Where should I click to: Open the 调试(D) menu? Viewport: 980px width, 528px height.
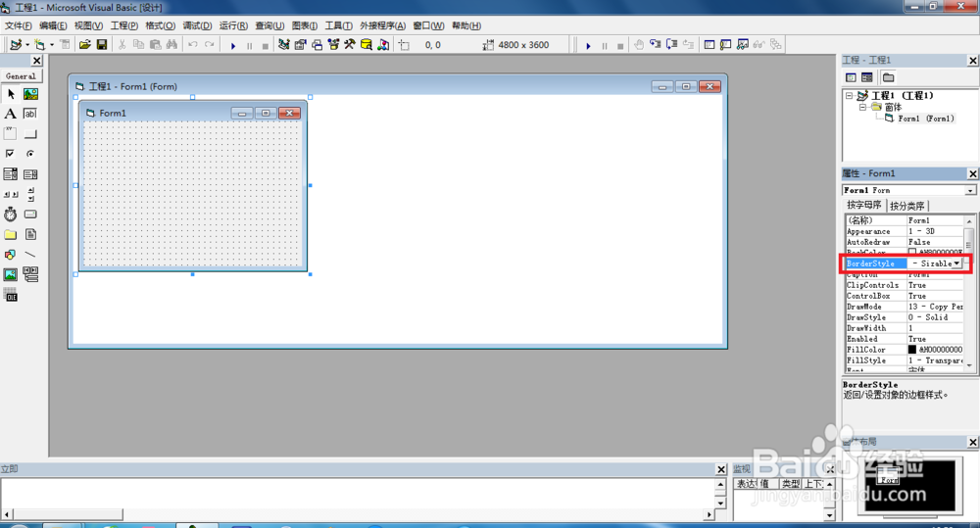(198, 25)
